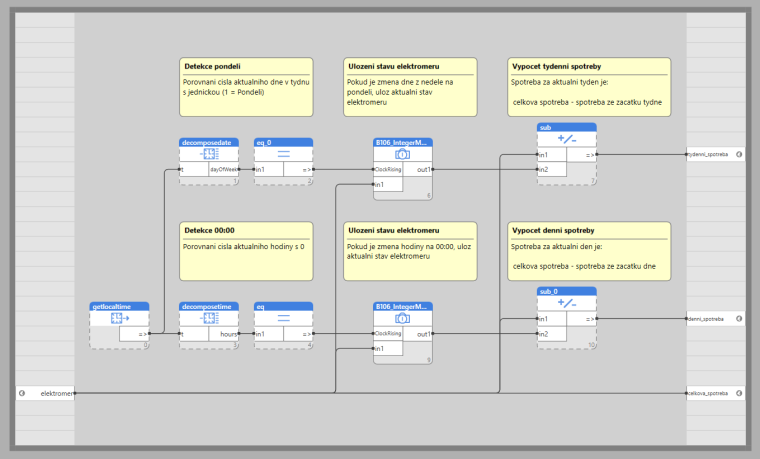
Task: Select the 'Detekce pondeli' comment note
Action: [246, 87]
